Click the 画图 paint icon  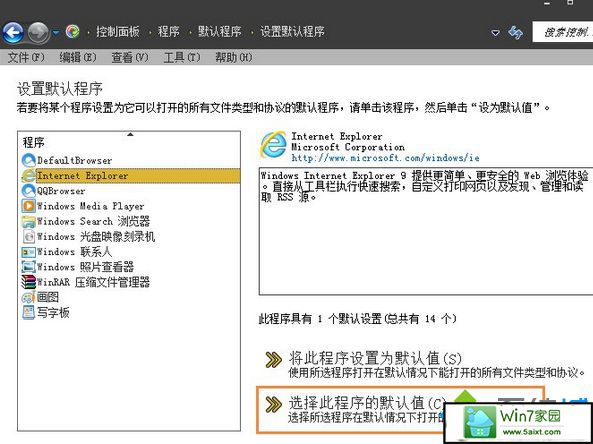28,297
